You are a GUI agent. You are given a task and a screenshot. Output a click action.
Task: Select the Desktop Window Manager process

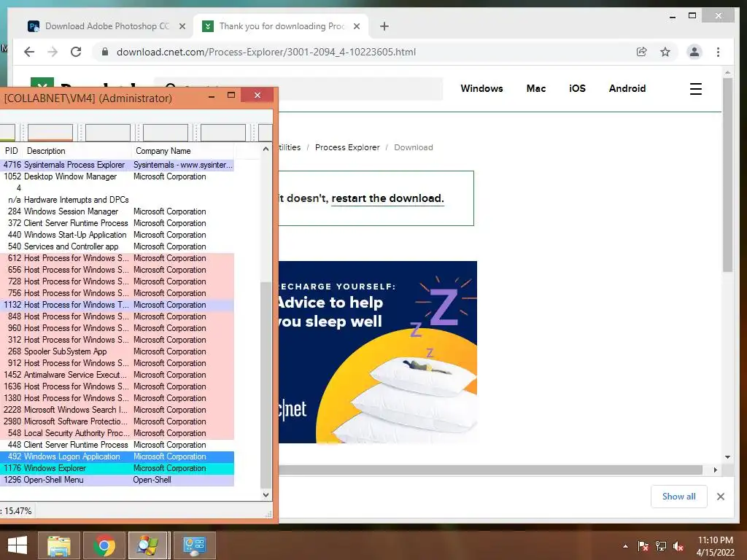pyautogui.click(x=117, y=176)
